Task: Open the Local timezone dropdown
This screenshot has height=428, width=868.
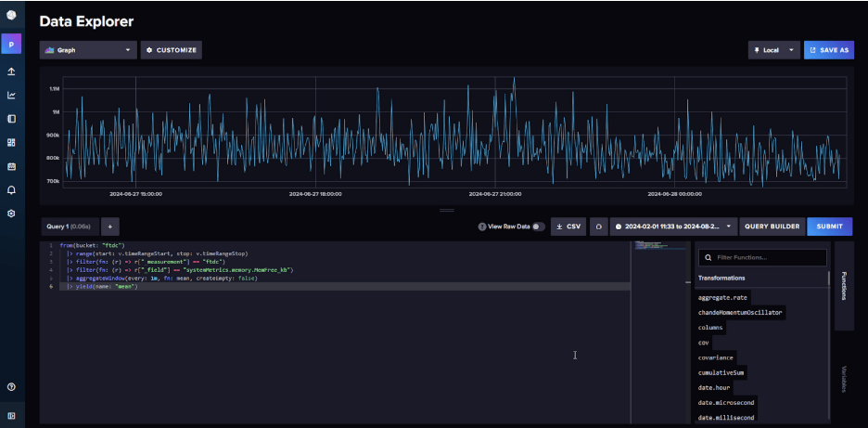Action: (x=773, y=50)
